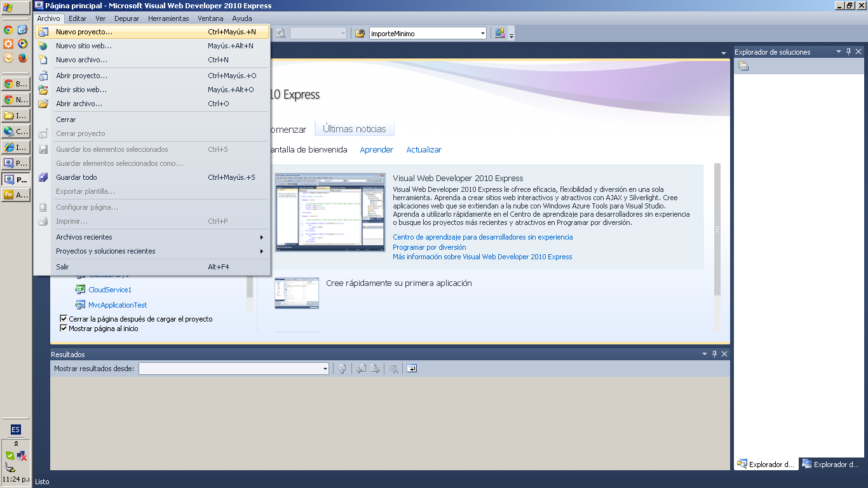The height and width of the screenshot is (488, 868).
Task: Click the properties icon in Explorador de soluciones
Action: [743, 67]
